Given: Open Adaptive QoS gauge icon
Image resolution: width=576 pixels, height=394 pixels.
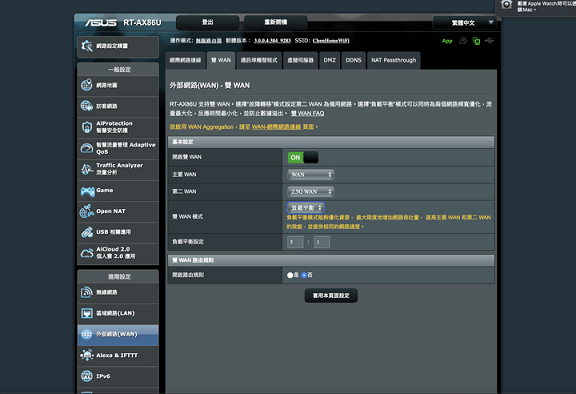Looking at the screenshot, I should pos(87,148).
